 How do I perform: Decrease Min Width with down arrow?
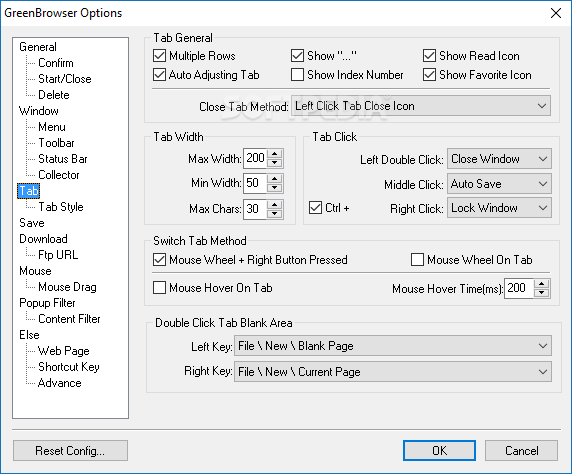tap(275, 188)
